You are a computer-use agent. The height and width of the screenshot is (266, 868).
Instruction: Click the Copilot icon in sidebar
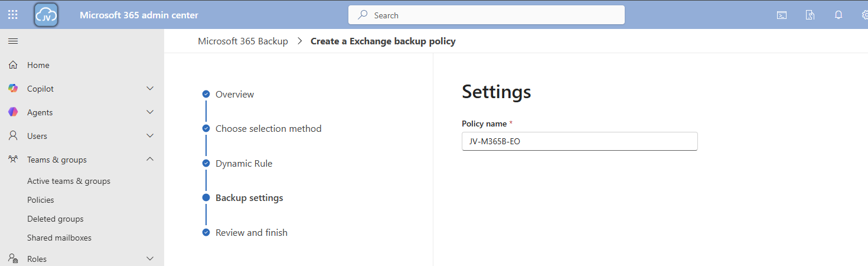pos(13,89)
